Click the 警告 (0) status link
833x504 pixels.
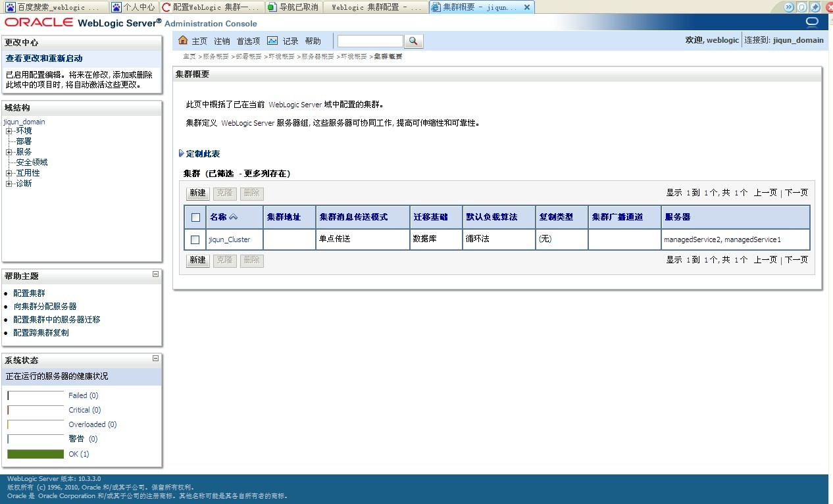[83, 439]
